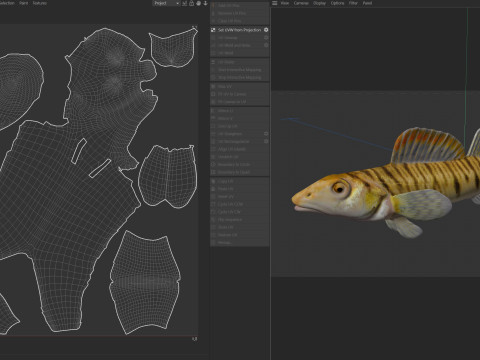Open the viewport Panel menu
This screenshot has height=360, width=480.
(367, 3)
